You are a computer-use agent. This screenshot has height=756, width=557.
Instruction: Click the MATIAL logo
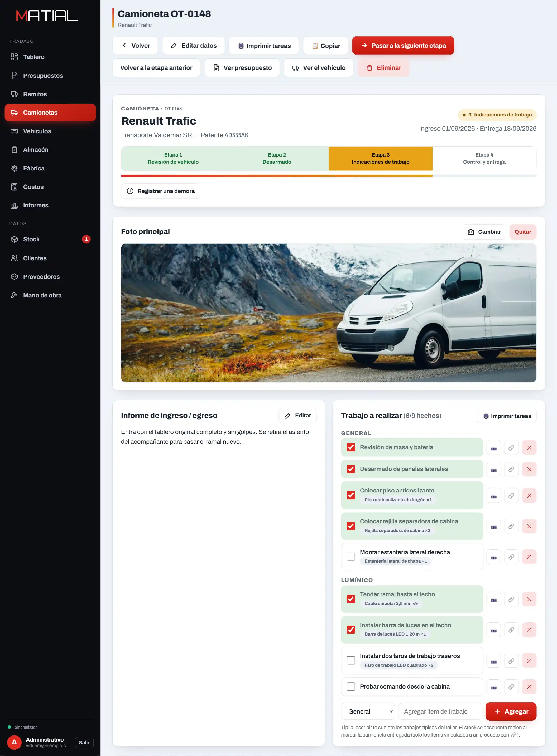pyautogui.click(x=47, y=16)
